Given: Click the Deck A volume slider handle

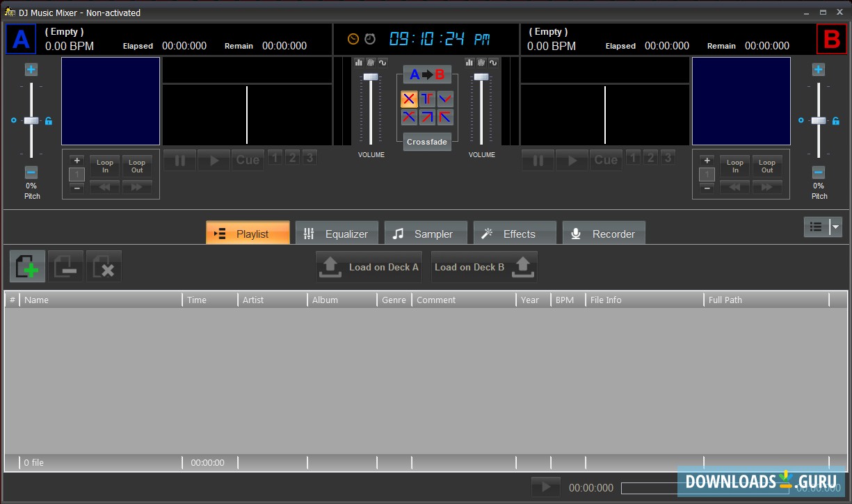Looking at the screenshot, I should 371,76.
